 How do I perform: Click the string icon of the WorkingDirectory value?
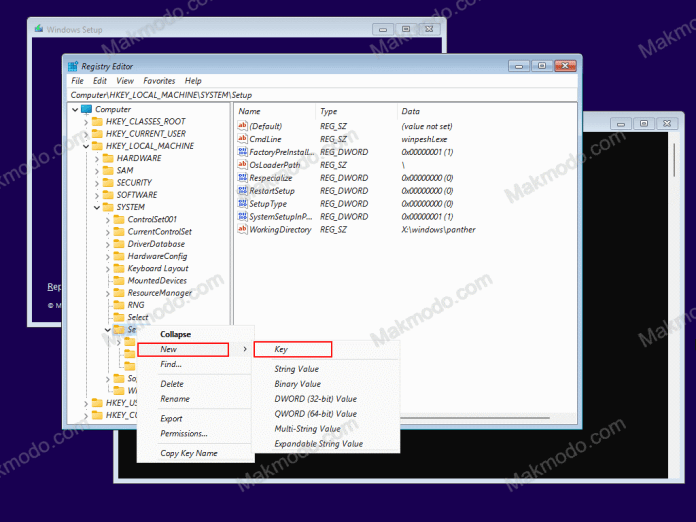click(242, 229)
